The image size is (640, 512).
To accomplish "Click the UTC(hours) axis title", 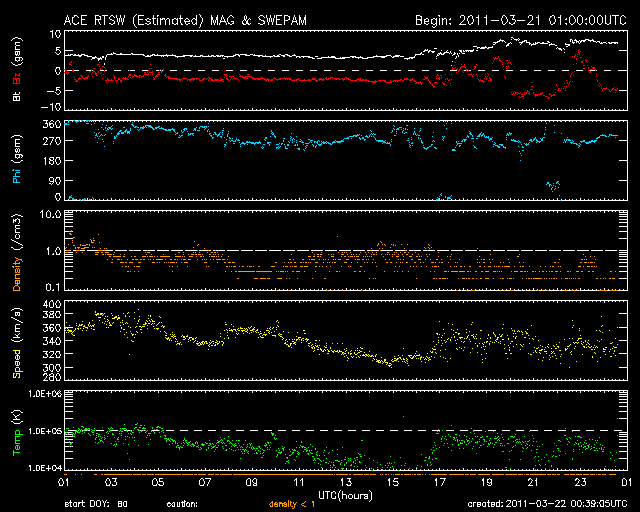I will tap(345, 496).
